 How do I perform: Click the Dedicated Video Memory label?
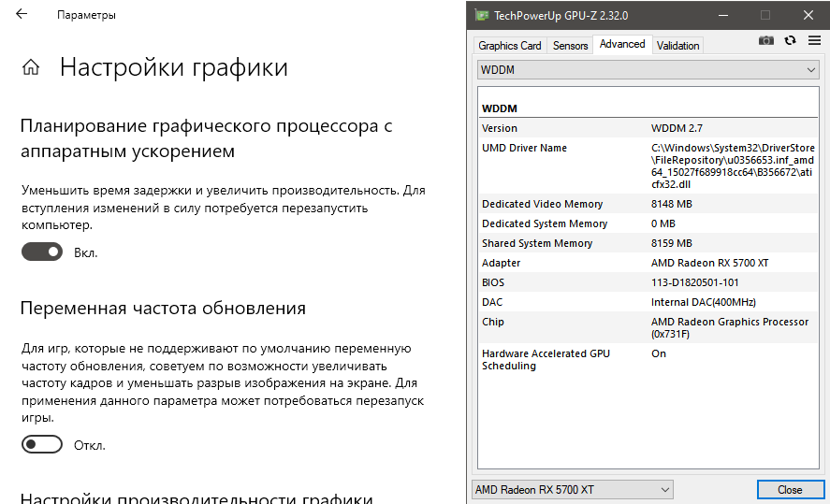[542, 204]
